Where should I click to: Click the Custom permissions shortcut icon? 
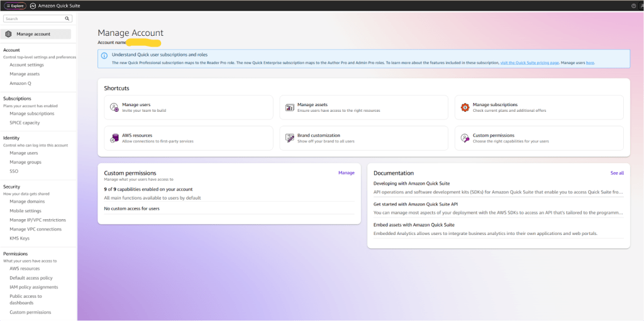[x=465, y=138]
